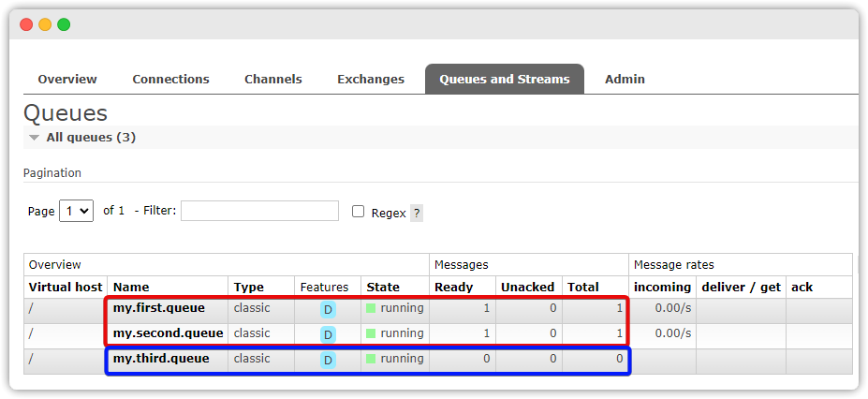Viewport: 868px width, 399px height.
Task: Click the Messages group header
Action: click(x=461, y=265)
